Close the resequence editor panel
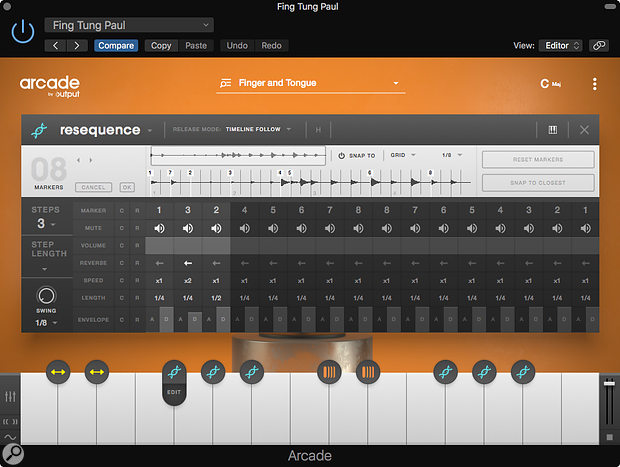 tap(584, 130)
